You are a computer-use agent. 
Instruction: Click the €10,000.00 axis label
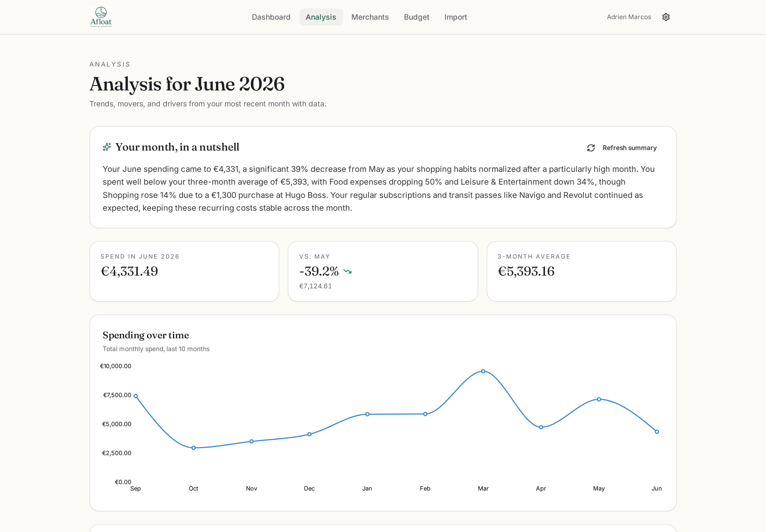116,366
